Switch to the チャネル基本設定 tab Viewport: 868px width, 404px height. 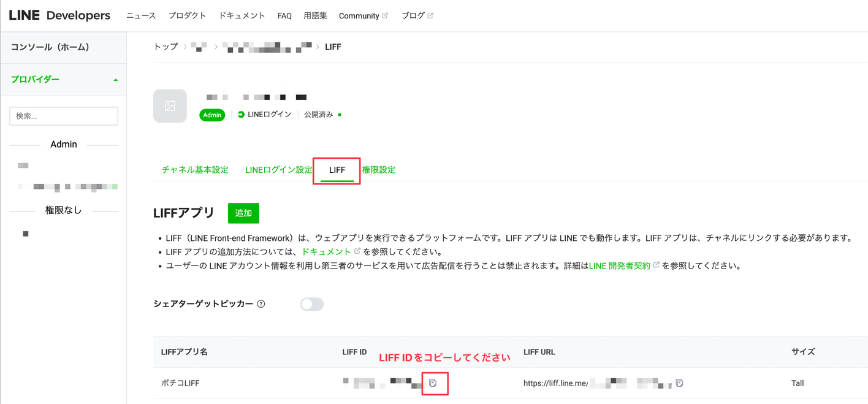point(195,170)
